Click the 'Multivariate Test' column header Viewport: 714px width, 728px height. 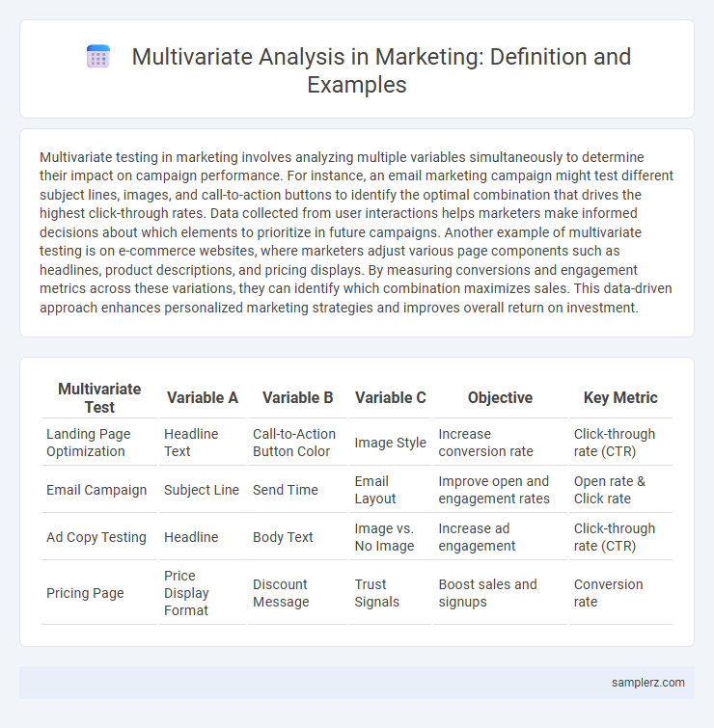pyautogui.click(x=99, y=398)
